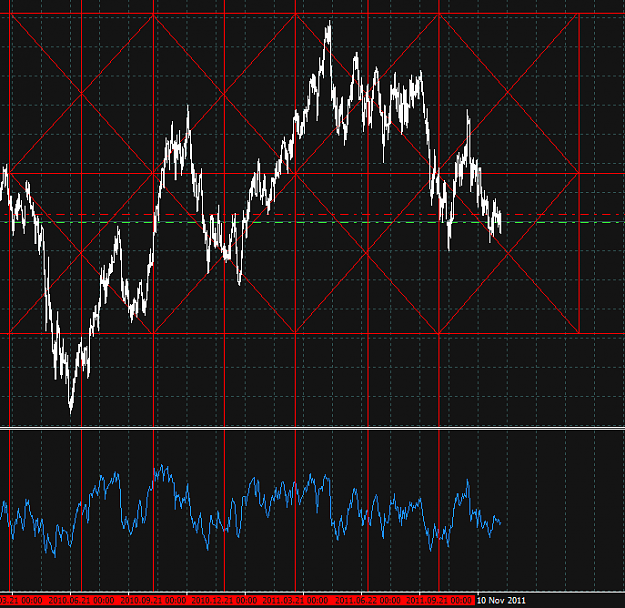Image resolution: width=625 pixels, height=608 pixels.
Task: Click the "2011.06.22 00:00" date label
Action: tap(368, 600)
